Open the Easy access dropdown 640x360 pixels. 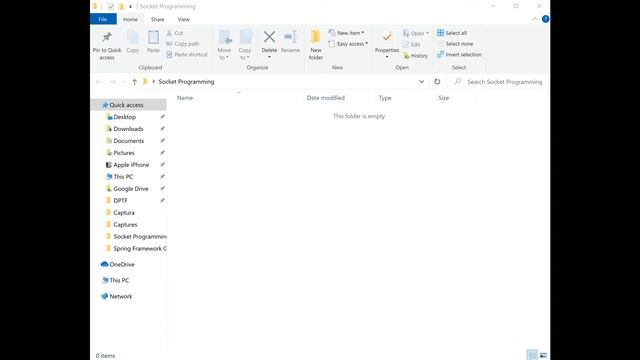point(348,44)
